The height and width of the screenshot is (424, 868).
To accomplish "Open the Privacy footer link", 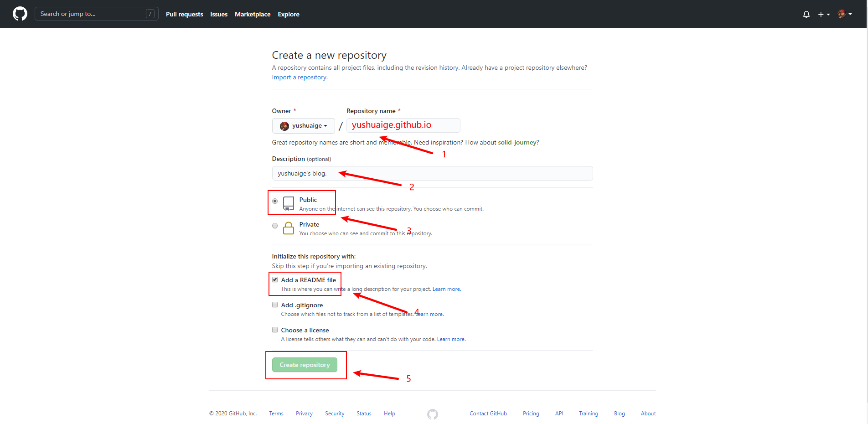I will pyautogui.click(x=304, y=414).
